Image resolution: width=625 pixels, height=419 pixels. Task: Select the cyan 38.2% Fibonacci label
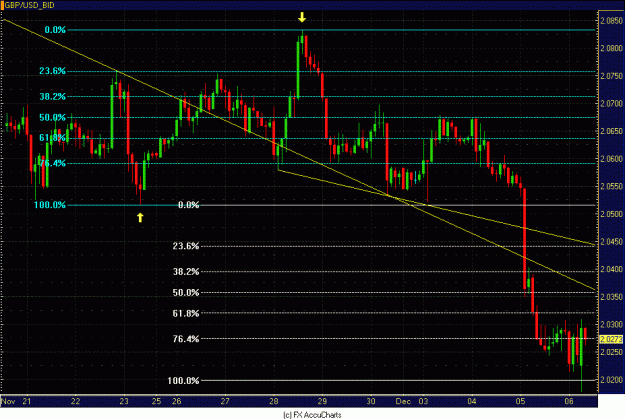pyautogui.click(x=52, y=96)
